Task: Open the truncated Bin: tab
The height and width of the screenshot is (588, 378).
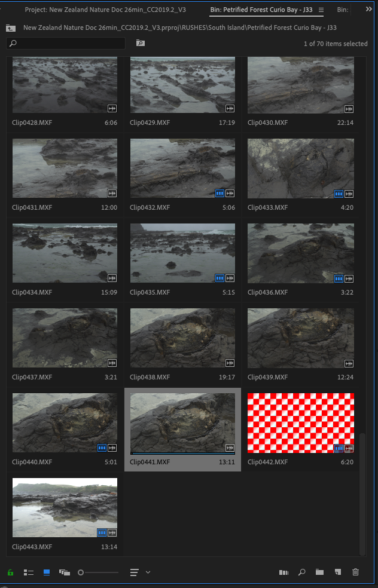Action: click(342, 10)
